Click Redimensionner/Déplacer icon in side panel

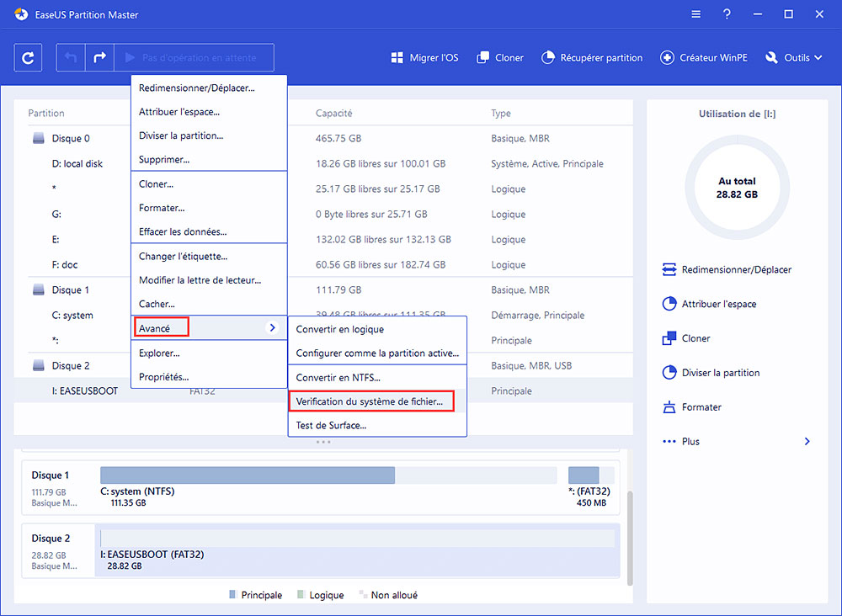coord(669,269)
